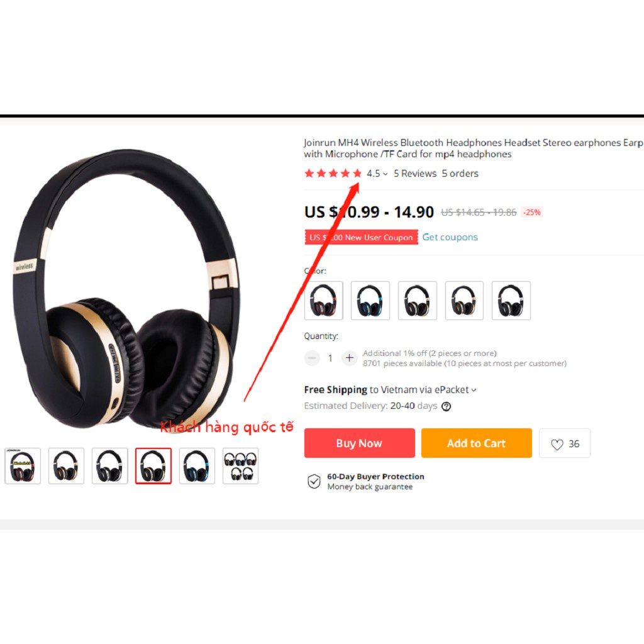Select the first red-accent color swatch

(324, 301)
